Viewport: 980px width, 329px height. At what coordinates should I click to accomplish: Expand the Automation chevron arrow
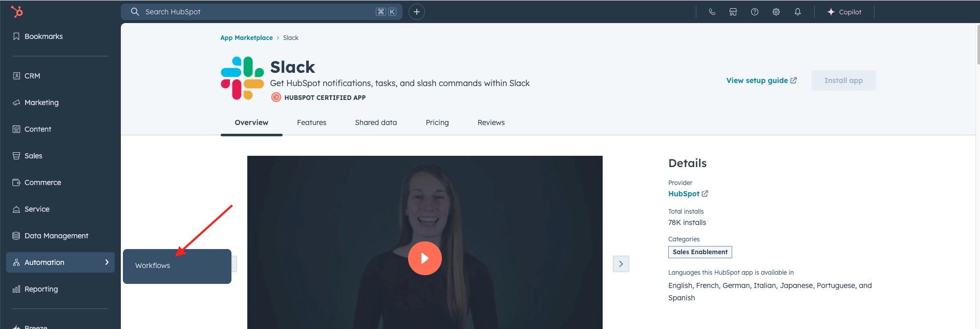(107, 262)
